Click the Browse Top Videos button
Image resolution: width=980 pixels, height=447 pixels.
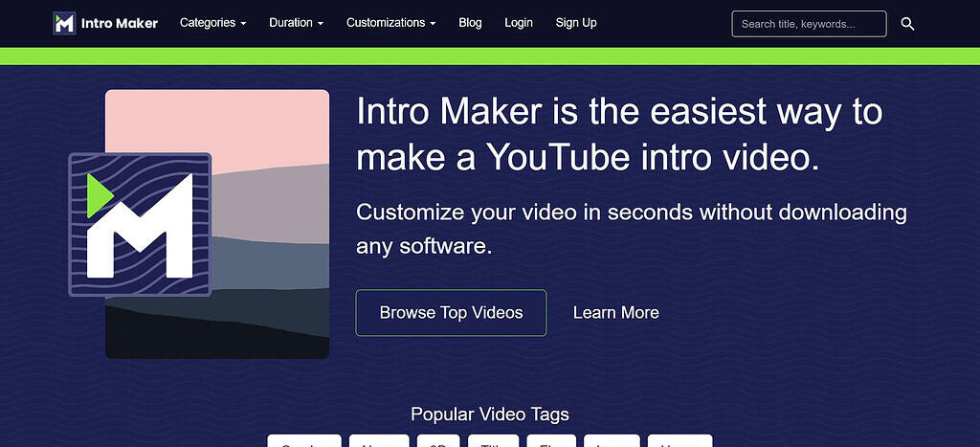(x=452, y=313)
